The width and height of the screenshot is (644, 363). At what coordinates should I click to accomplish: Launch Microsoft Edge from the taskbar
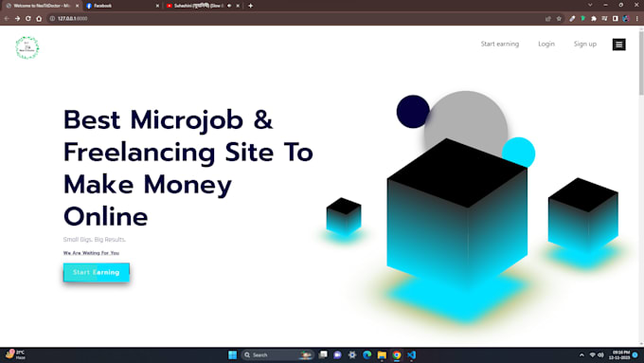(367, 354)
